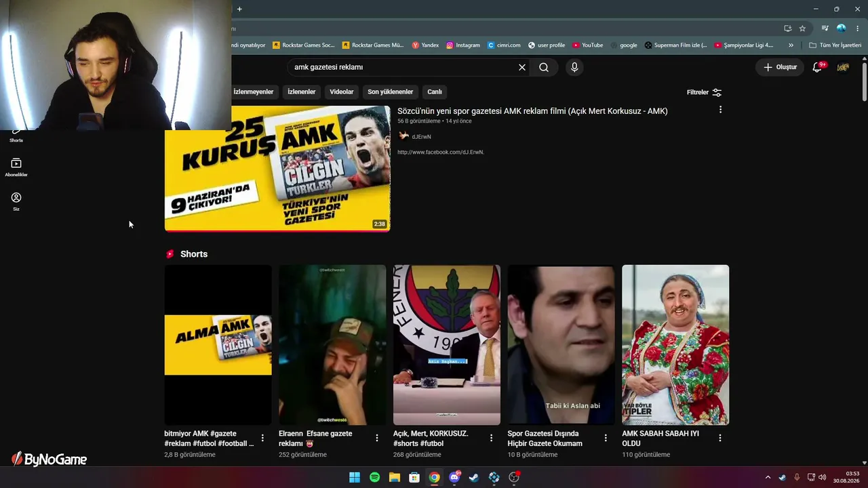Screen dimensions: 868x488
Task: Open the Yandex bookmark
Action: coord(426,45)
